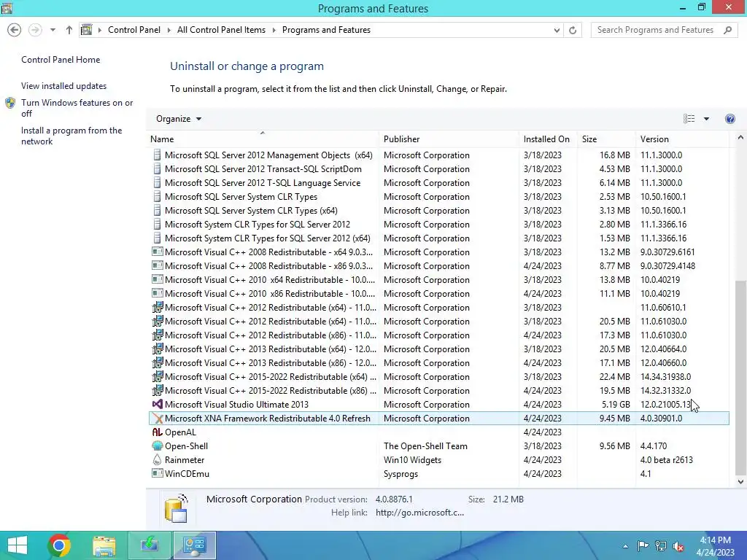Open Turn Windows features on or off
The image size is (747, 560).
point(77,108)
